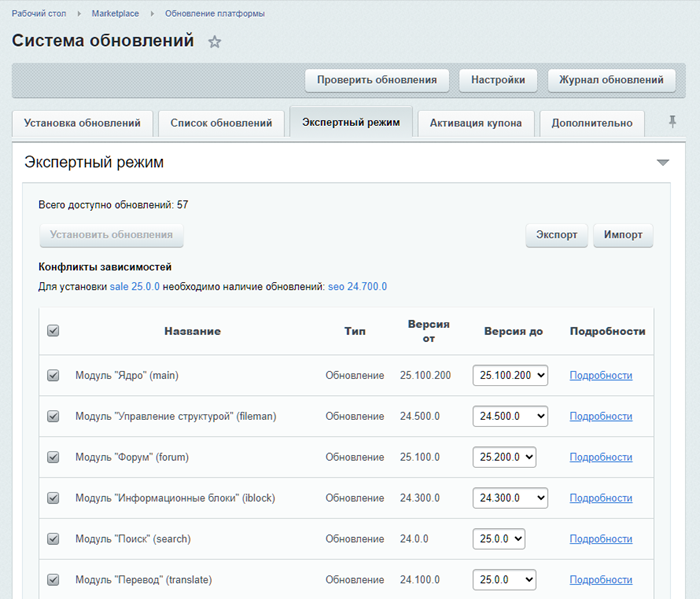Click Модуль "Ядро" (main) row name

click(x=127, y=375)
